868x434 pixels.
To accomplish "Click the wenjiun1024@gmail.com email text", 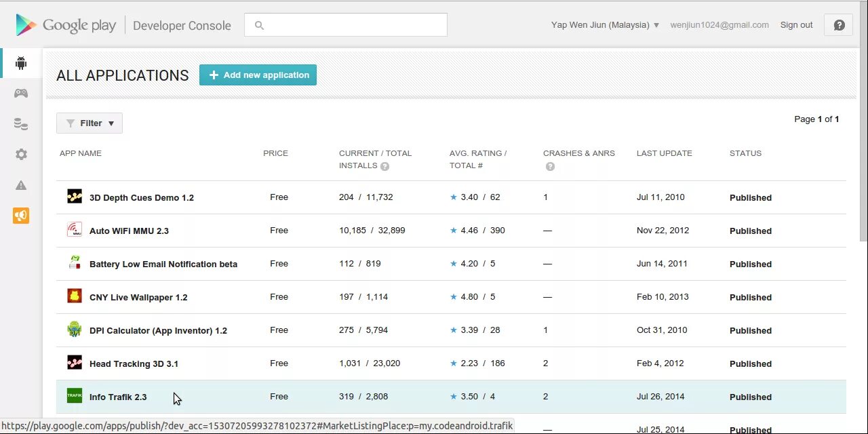I will [719, 25].
